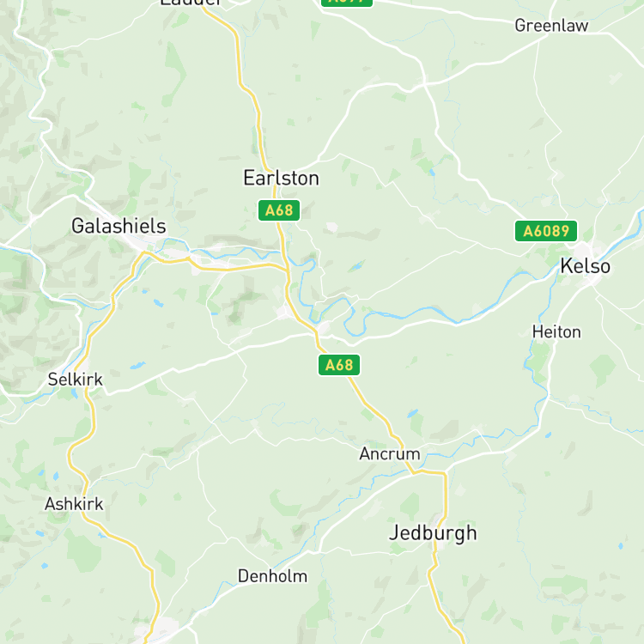Select the Selkirk place label
Viewport: 644px width, 644px height.
pos(76,380)
